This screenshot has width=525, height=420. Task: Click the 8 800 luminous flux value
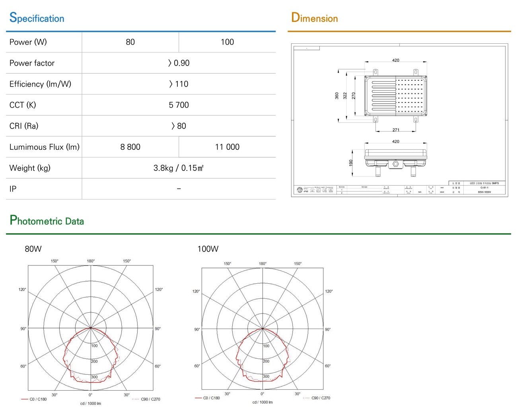(x=130, y=147)
